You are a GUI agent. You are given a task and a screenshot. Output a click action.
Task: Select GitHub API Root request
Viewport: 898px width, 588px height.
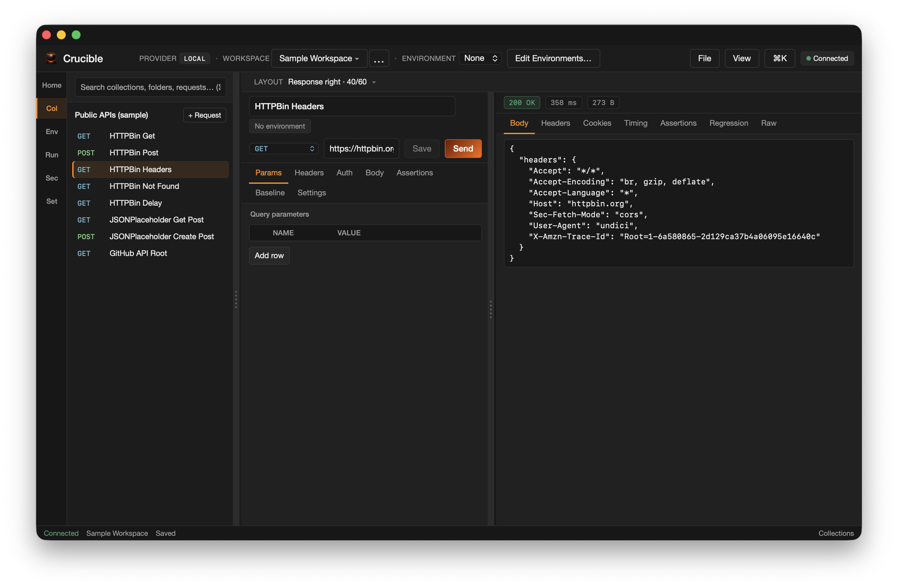coord(151,253)
